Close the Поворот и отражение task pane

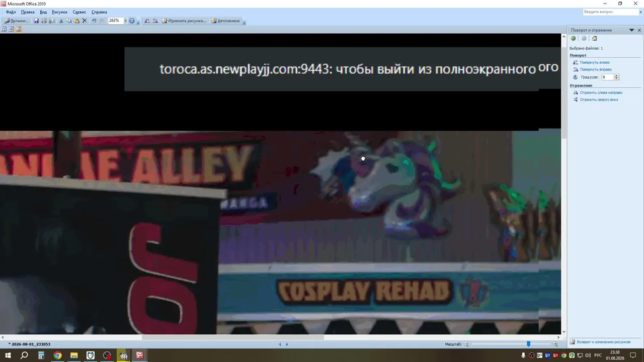point(639,30)
